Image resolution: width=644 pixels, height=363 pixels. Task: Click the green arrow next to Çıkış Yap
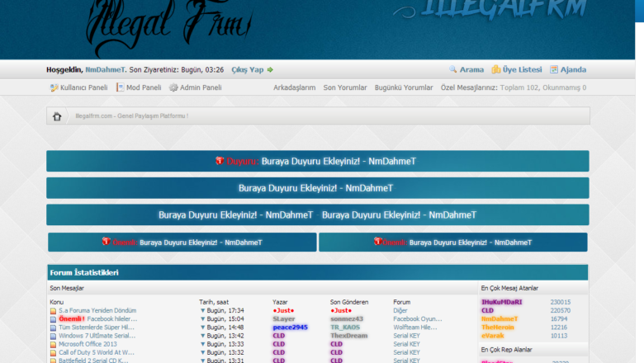pos(270,70)
